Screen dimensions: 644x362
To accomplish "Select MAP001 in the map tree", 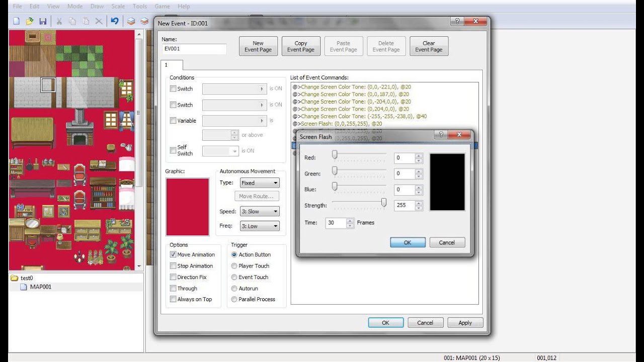I will coord(40,287).
